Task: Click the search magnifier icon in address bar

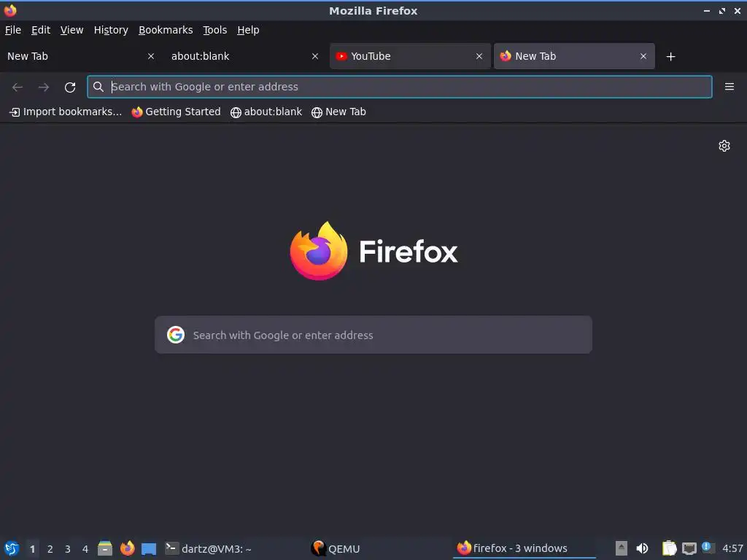Action: [98, 87]
